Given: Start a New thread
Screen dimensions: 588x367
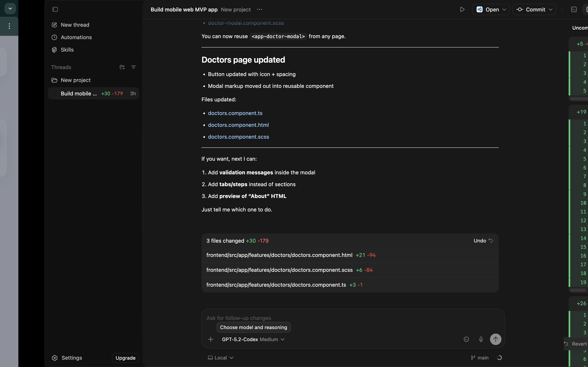Looking at the screenshot, I should pos(75,25).
